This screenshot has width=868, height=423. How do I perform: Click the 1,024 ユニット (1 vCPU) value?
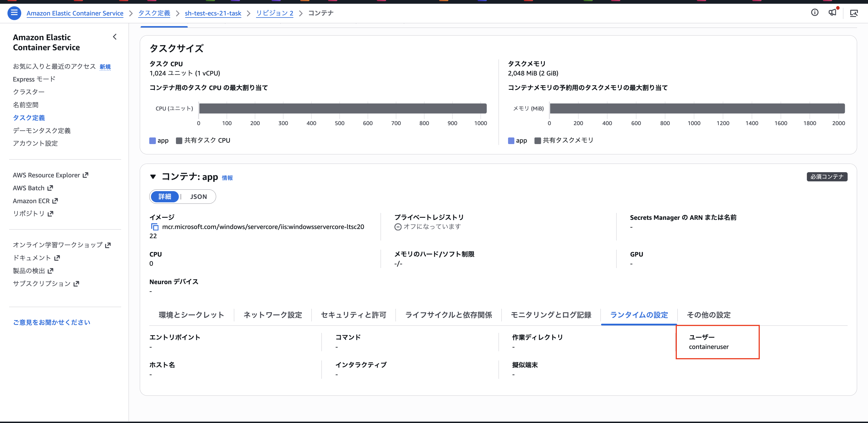pyautogui.click(x=185, y=73)
